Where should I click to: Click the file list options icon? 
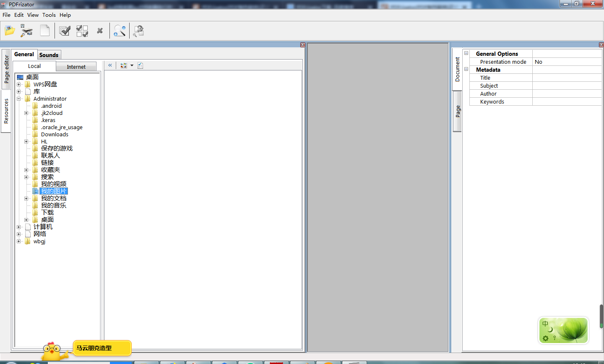point(141,65)
